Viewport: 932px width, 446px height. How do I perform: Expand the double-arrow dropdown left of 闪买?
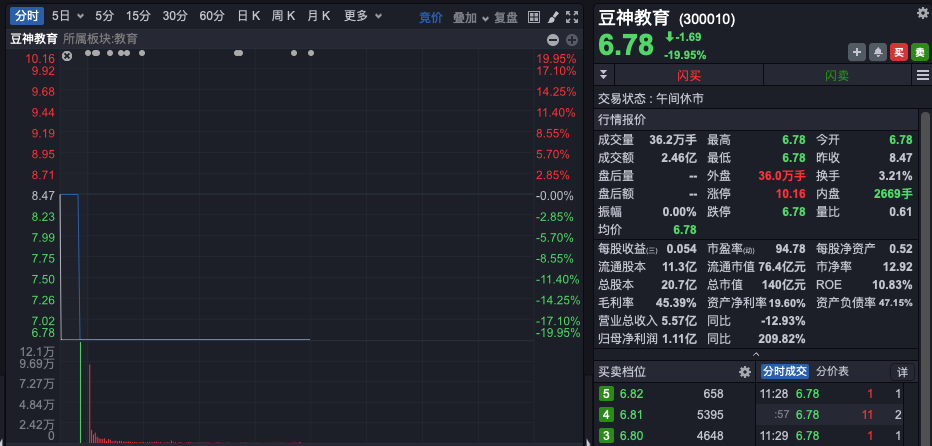pos(604,75)
